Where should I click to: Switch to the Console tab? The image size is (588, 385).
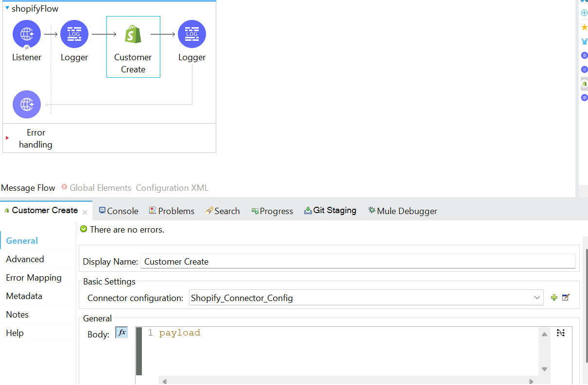click(x=119, y=211)
